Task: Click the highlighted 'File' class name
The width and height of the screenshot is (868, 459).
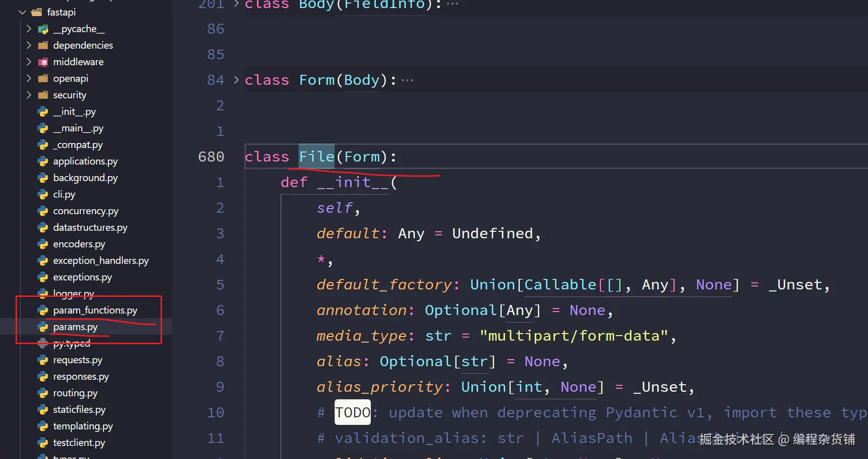Action: click(x=317, y=157)
